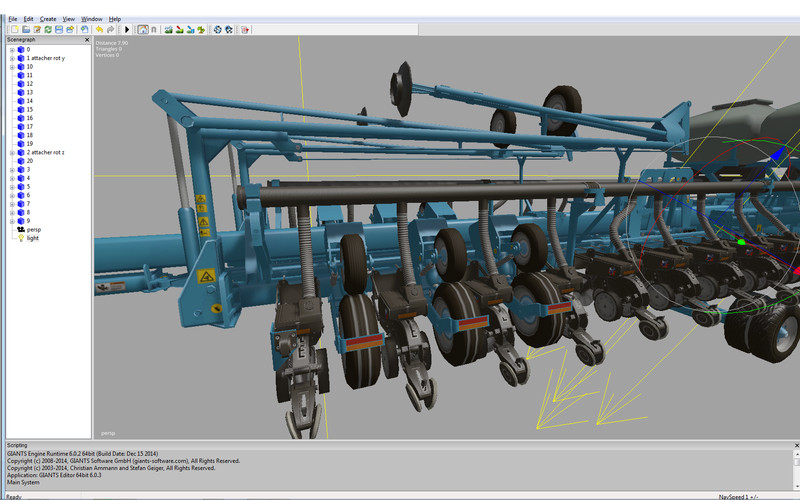Expand the '2 attacher rot z' node
The image size is (800, 500).
tap(12, 152)
